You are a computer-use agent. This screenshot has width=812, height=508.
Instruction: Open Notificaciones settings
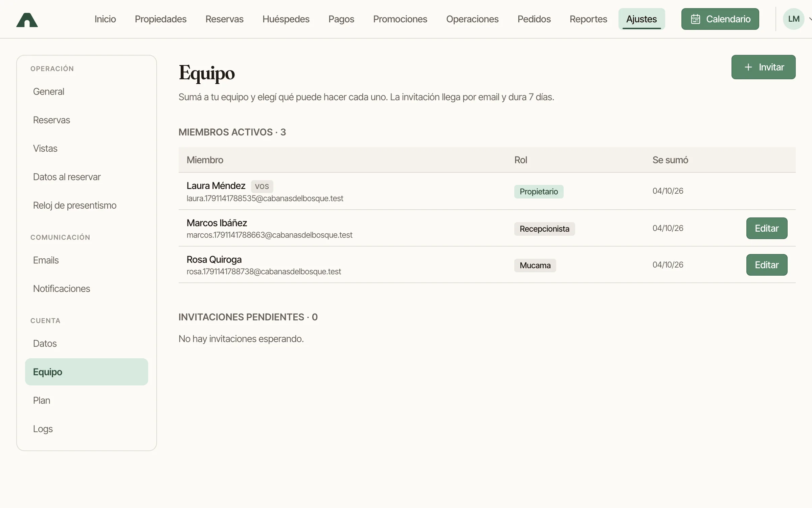click(x=87, y=289)
